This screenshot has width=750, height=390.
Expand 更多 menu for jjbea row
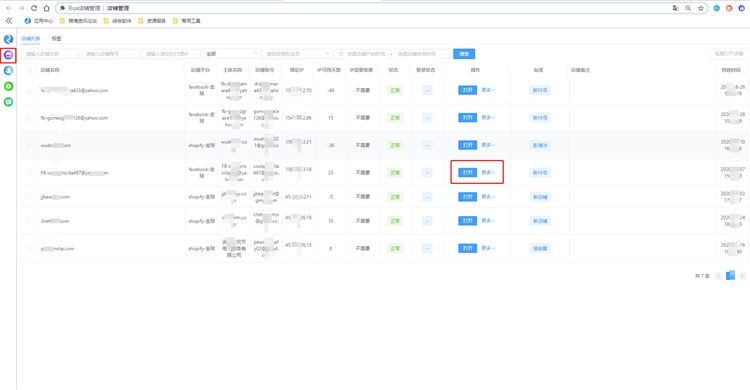click(488, 197)
